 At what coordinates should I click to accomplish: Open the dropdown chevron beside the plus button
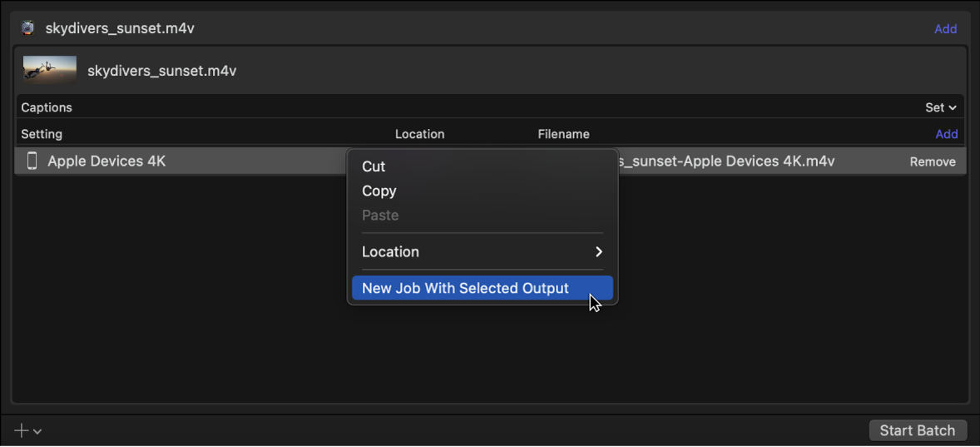click(37, 431)
